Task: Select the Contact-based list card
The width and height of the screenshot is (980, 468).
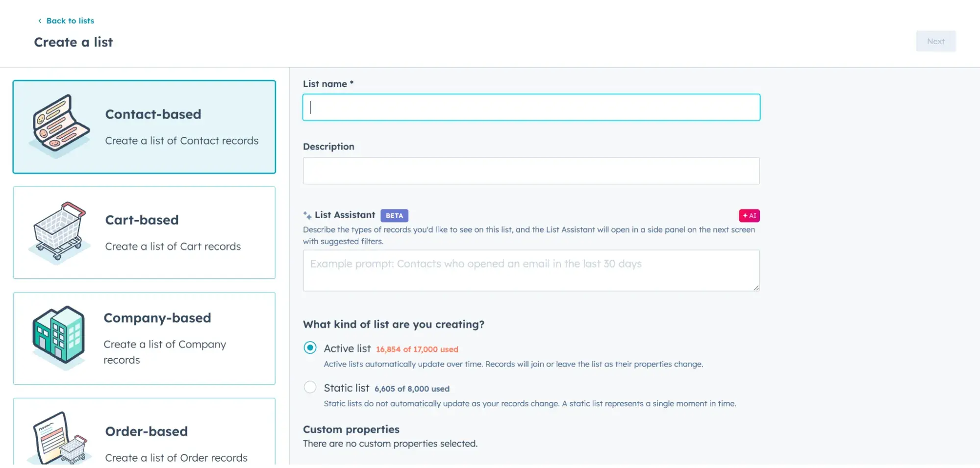Action: (144, 127)
